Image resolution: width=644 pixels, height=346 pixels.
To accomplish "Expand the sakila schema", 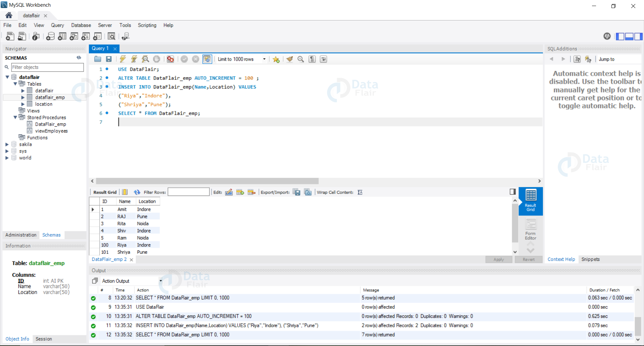I will tap(7, 145).
